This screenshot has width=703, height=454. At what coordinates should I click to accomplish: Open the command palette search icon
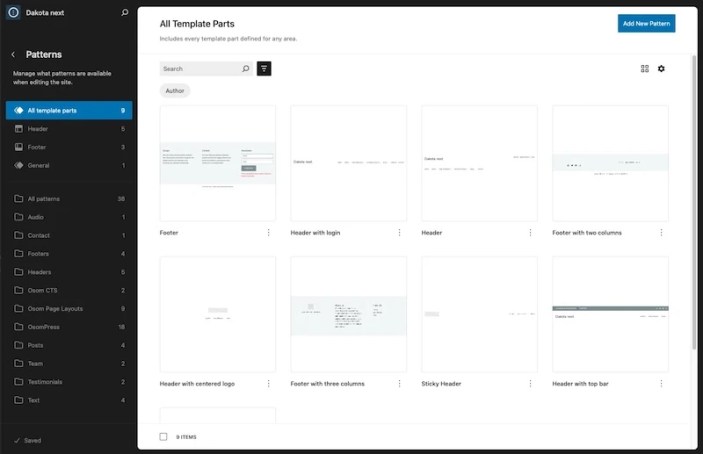pyautogui.click(x=125, y=13)
